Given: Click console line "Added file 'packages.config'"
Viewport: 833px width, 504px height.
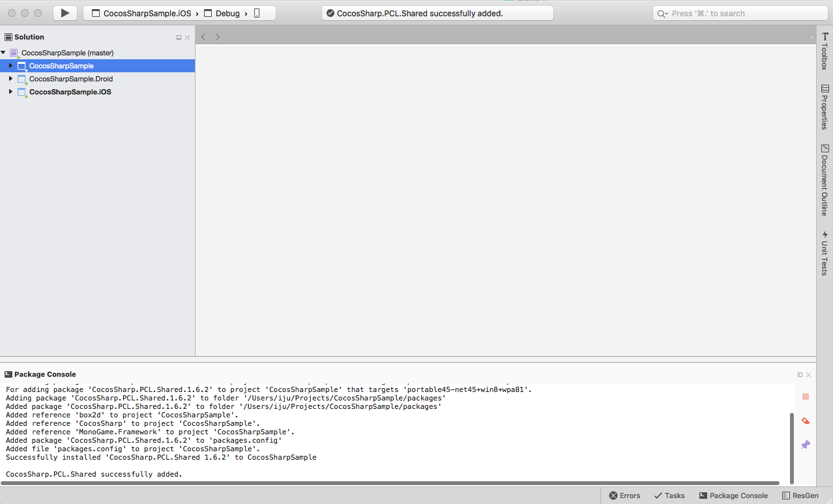Looking at the screenshot, I should pos(133,449).
